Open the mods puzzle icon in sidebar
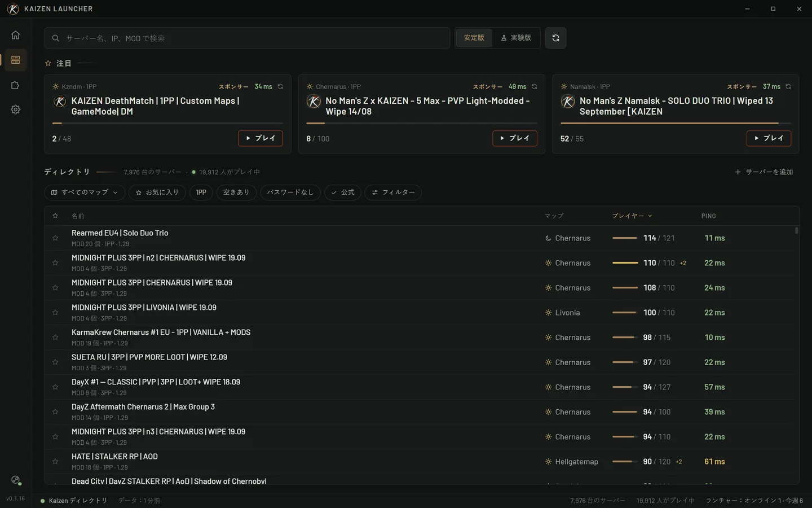Screen dimensions: 812x508 click(15, 85)
